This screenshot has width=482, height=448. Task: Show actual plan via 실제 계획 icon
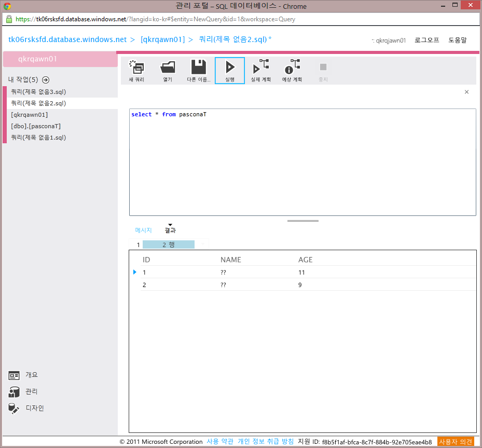tap(260, 67)
